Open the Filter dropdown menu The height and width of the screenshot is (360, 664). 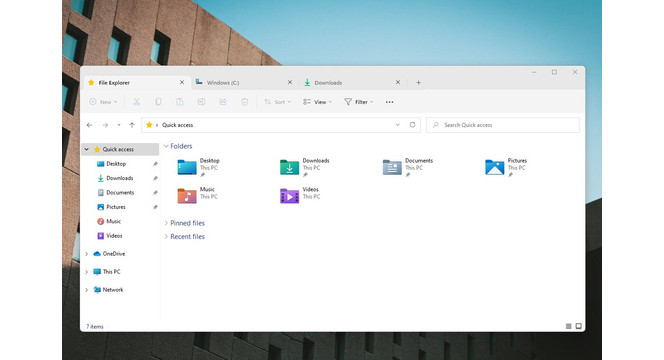pyautogui.click(x=359, y=102)
